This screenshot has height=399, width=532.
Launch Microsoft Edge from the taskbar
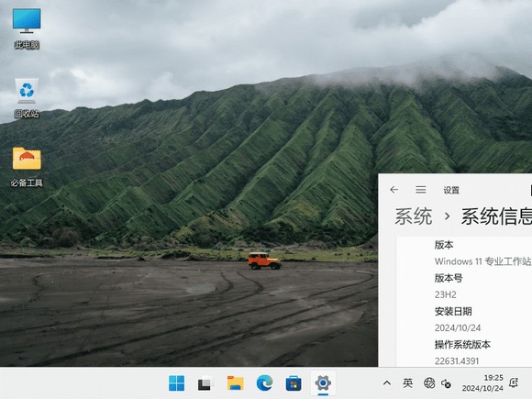[264, 383]
